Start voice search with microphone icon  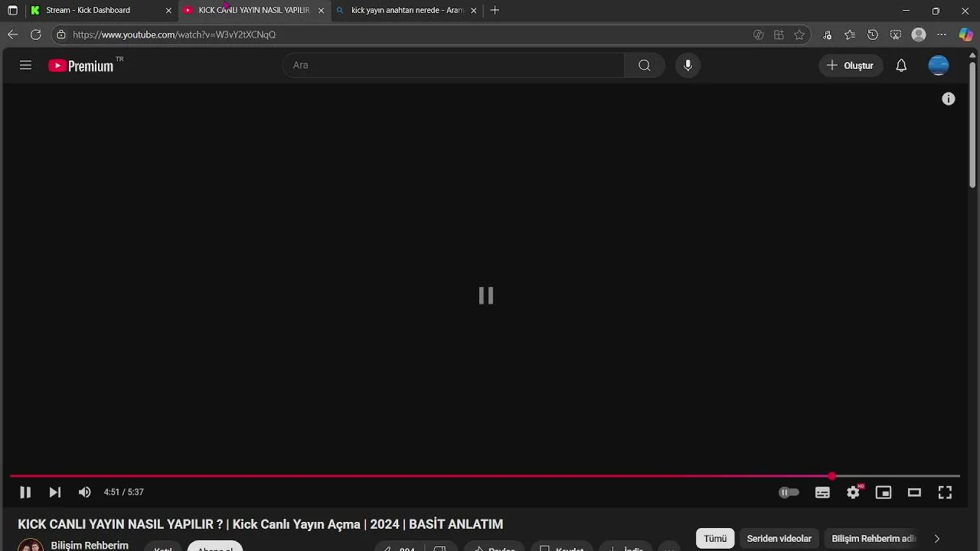(x=688, y=65)
